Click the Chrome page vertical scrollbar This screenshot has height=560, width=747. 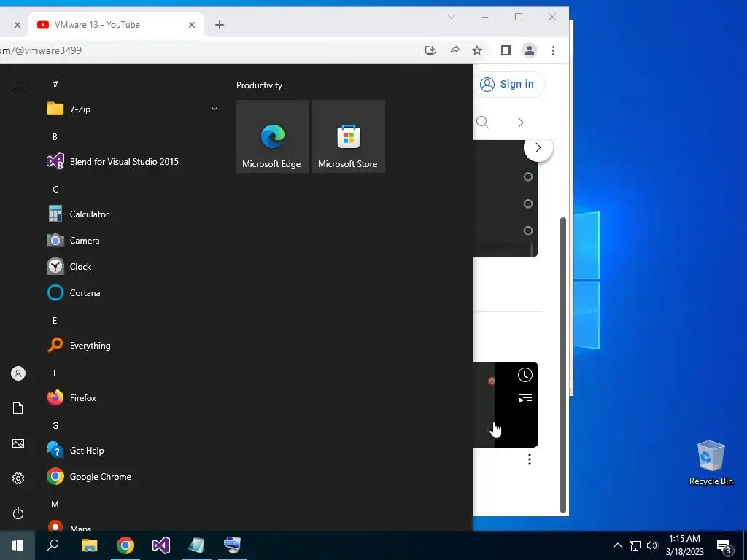563,365
